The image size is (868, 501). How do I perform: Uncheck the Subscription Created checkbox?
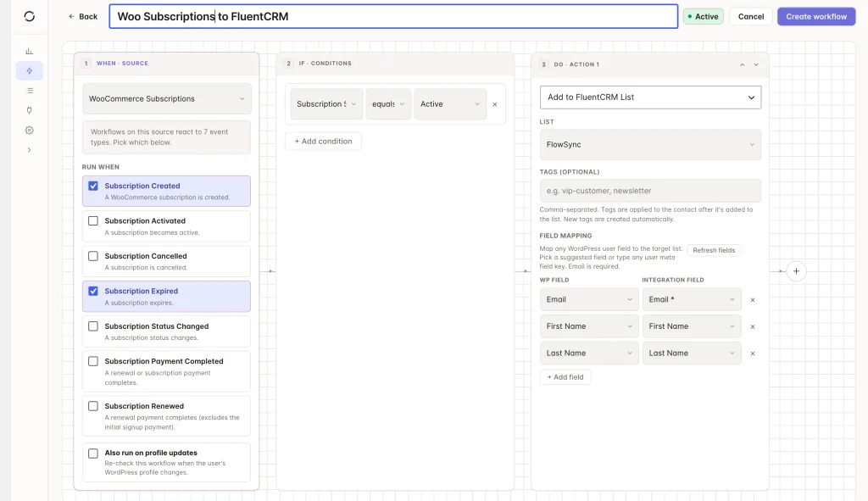tap(93, 186)
